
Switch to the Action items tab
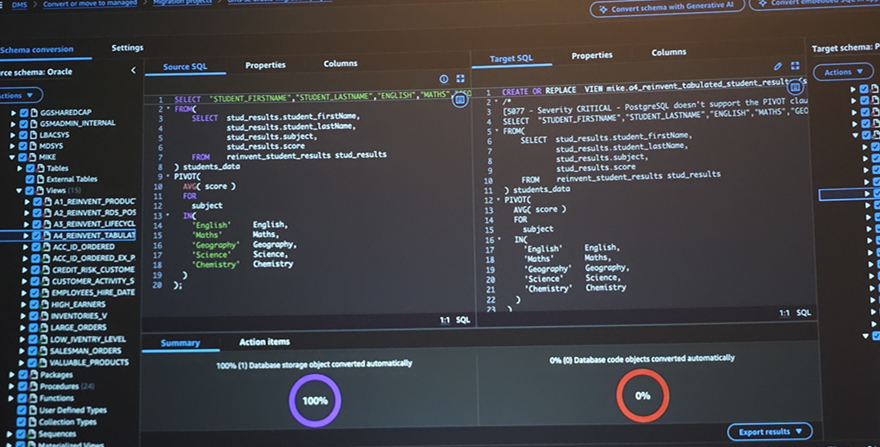(264, 342)
